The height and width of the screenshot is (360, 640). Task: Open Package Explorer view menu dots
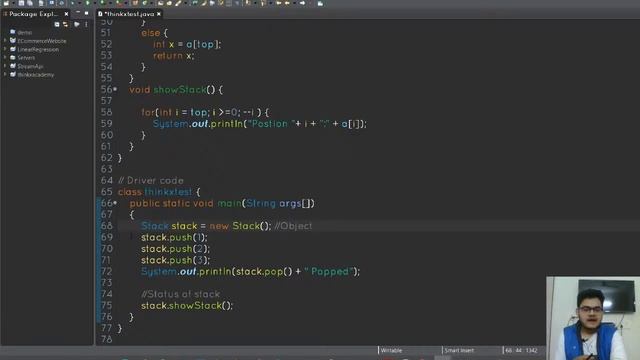[x=86, y=24]
